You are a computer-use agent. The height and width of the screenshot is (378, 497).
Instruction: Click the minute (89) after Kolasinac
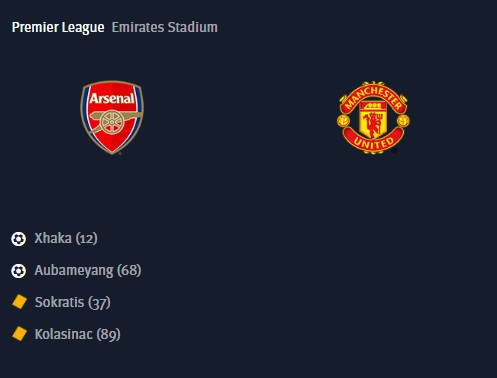tap(108, 335)
